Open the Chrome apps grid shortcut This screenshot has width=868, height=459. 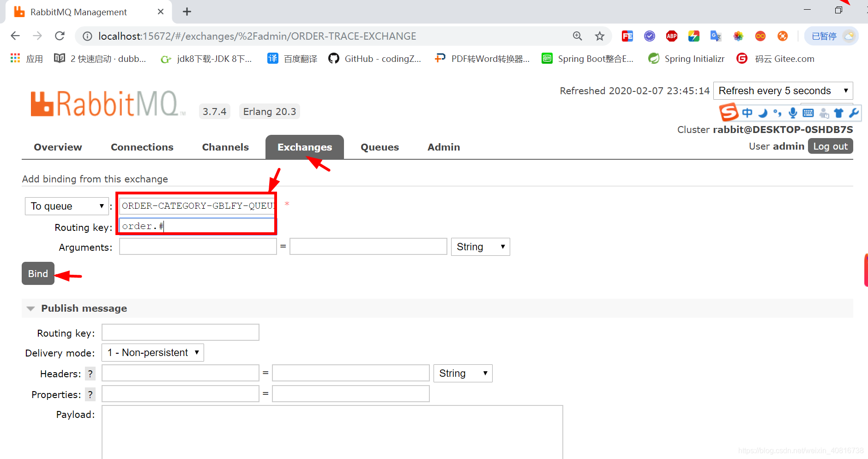click(x=15, y=58)
